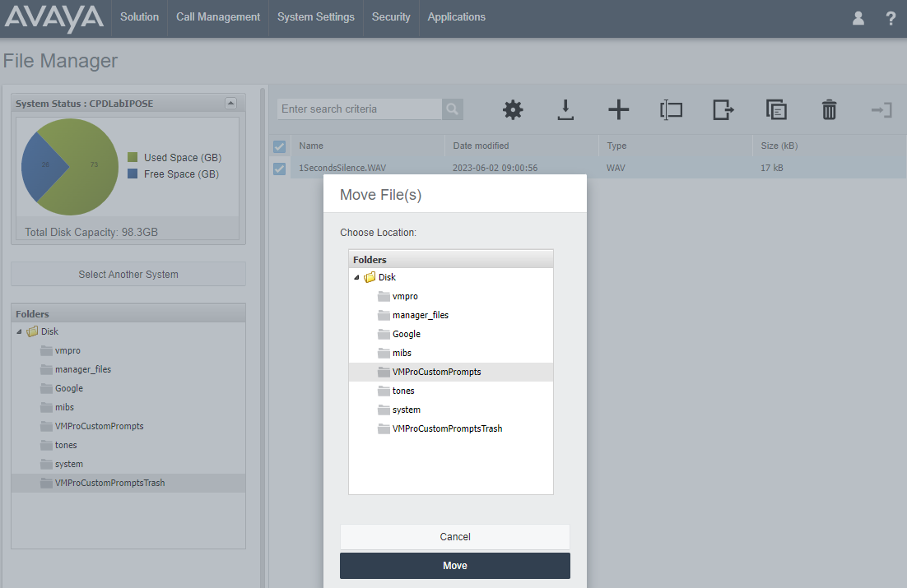
Task: Click the Disk folder icon in dialog
Action: [x=370, y=277]
